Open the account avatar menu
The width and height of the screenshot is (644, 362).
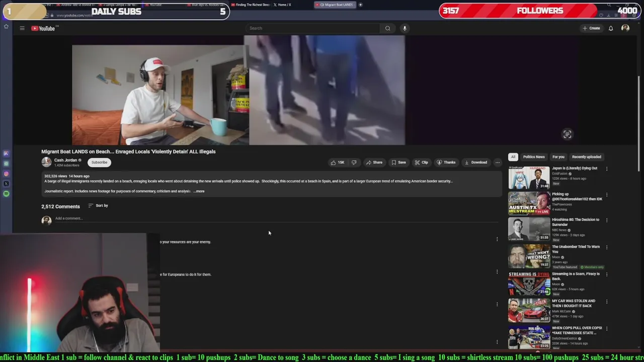tap(625, 28)
